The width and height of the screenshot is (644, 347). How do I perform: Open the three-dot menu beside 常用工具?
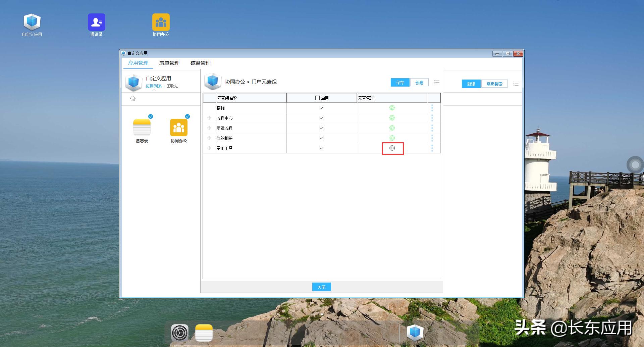(432, 148)
